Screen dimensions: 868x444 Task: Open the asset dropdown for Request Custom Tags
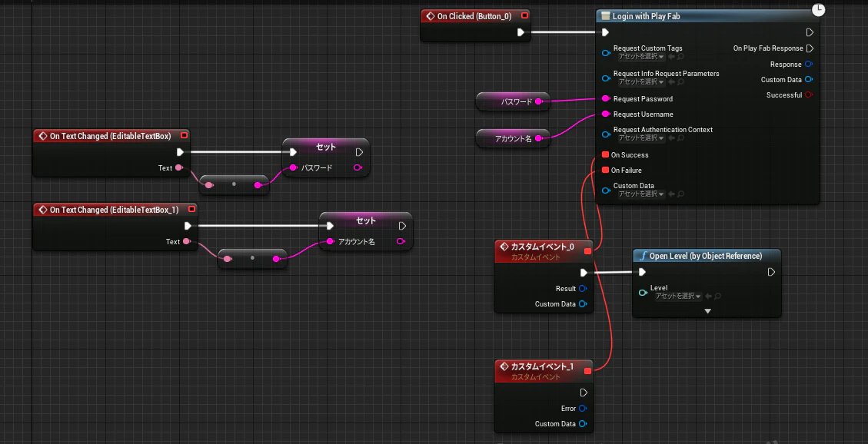[641, 56]
